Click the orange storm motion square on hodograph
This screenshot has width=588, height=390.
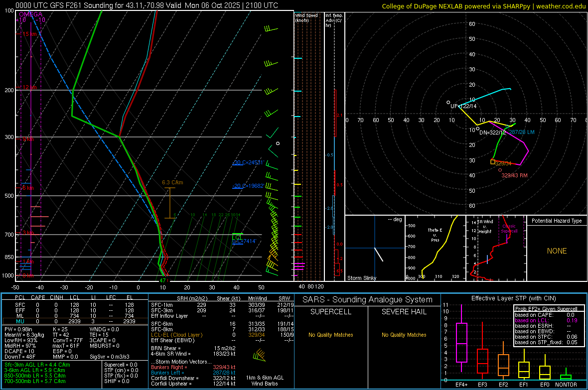click(x=493, y=161)
